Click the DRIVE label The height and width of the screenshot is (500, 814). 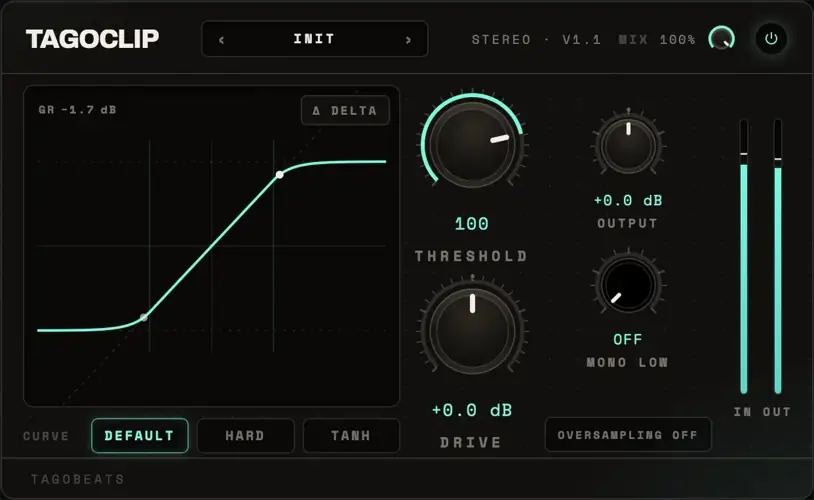point(471,442)
